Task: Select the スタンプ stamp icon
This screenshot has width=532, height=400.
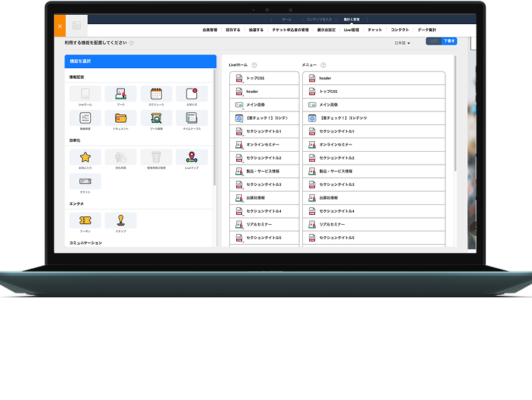Action: coord(121,221)
